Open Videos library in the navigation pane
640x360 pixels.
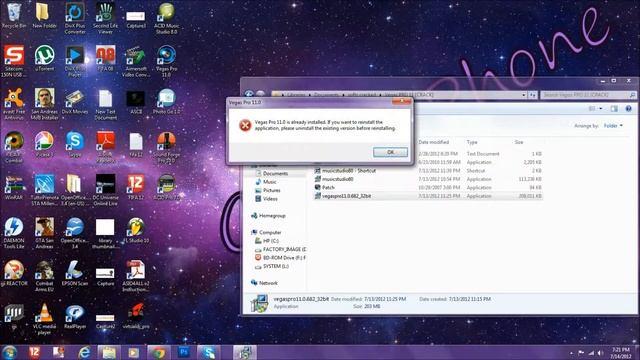(270, 199)
